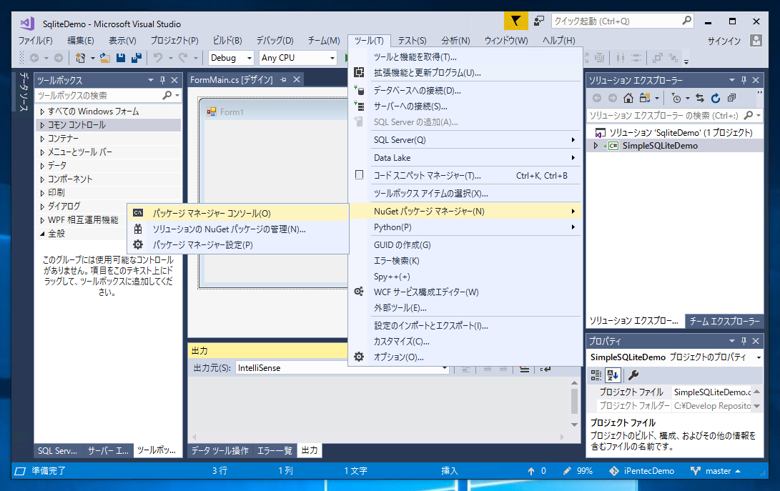Select オプション(O) in Tools menu
This screenshot has width=780, height=491.
[x=466, y=357]
